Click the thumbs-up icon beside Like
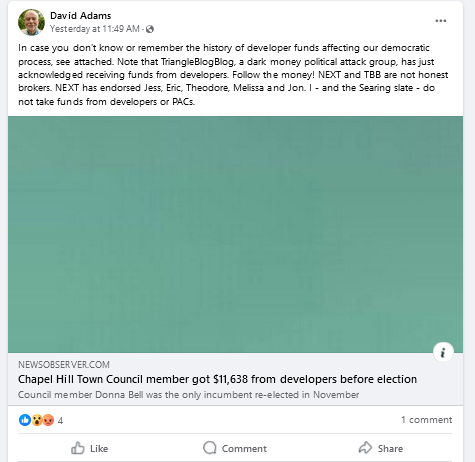 pyautogui.click(x=78, y=448)
